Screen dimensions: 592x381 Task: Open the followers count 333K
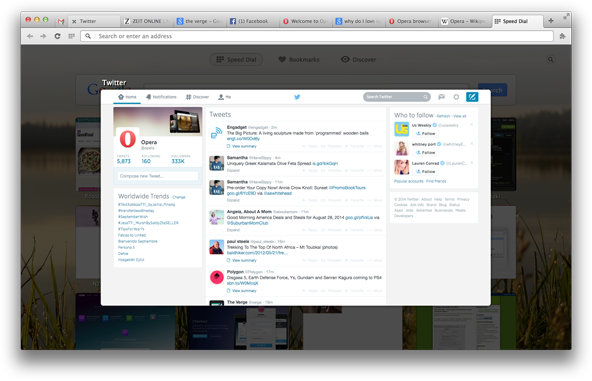pyautogui.click(x=178, y=161)
